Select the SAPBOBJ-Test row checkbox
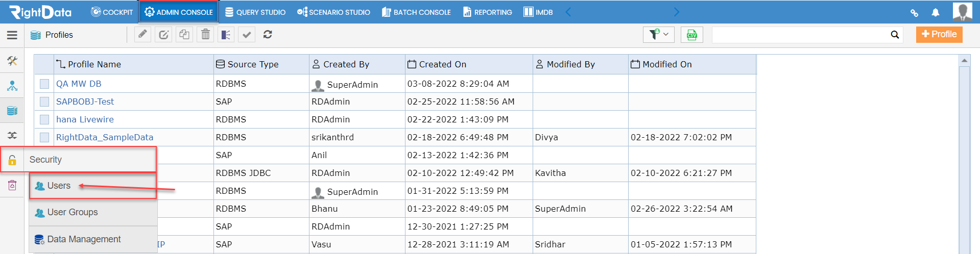The image size is (980, 254). pyautogui.click(x=44, y=101)
